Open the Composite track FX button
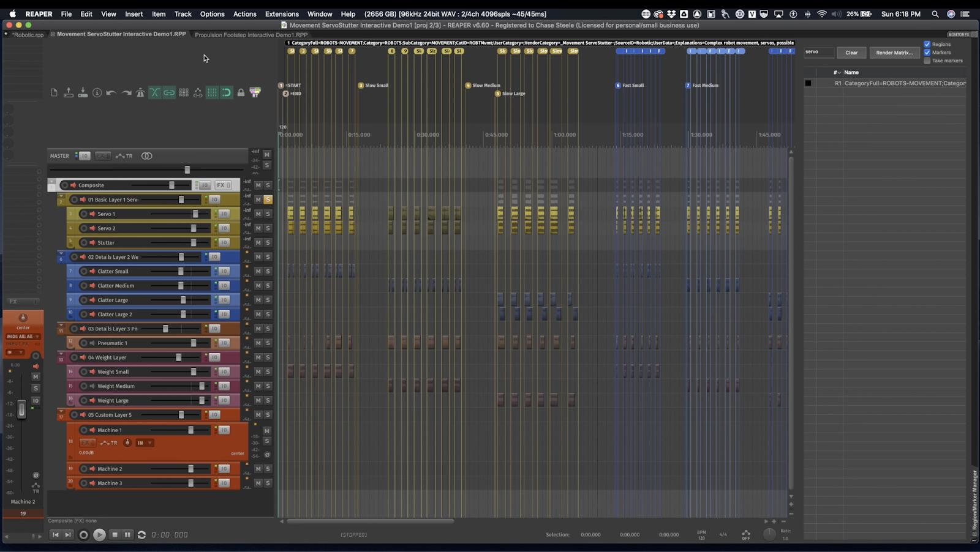The width and height of the screenshot is (980, 552). [x=222, y=185]
